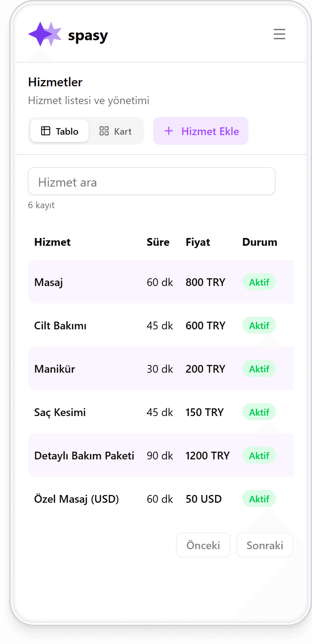Click the Önceki pagination button
312x644 pixels.
point(203,545)
